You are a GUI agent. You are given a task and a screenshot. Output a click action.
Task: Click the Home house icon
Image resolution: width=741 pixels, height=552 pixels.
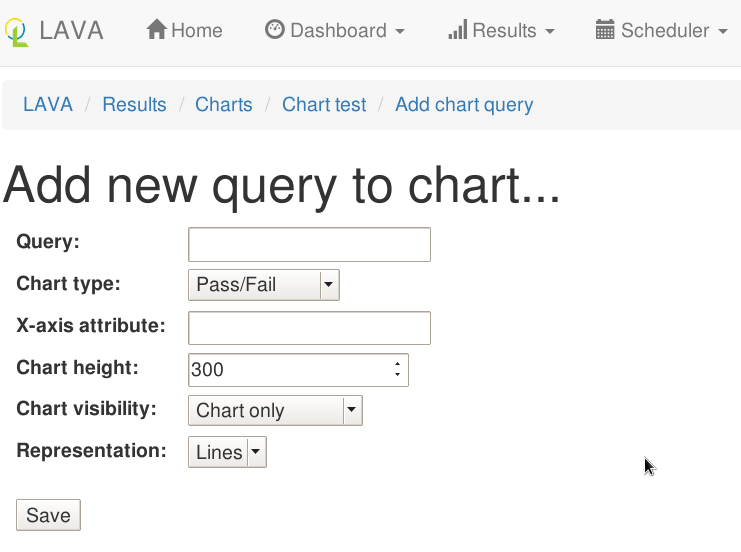coord(156,30)
